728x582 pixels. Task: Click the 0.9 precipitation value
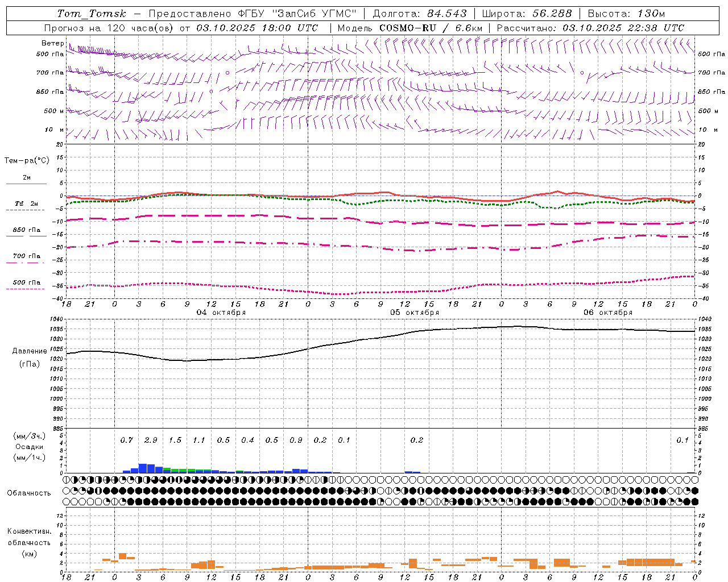point(296,440)
